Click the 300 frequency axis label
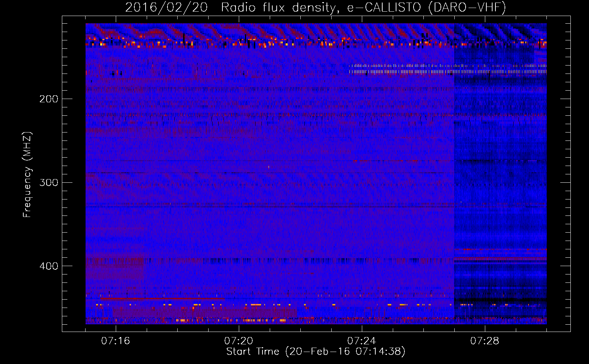 click(48, 182)
